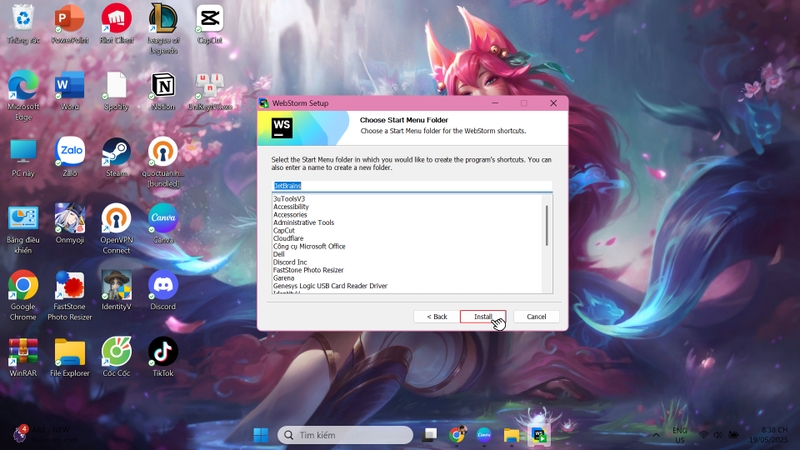Select Administrative Tools in the folder list
800x450 pixels.
click(304, 222)
